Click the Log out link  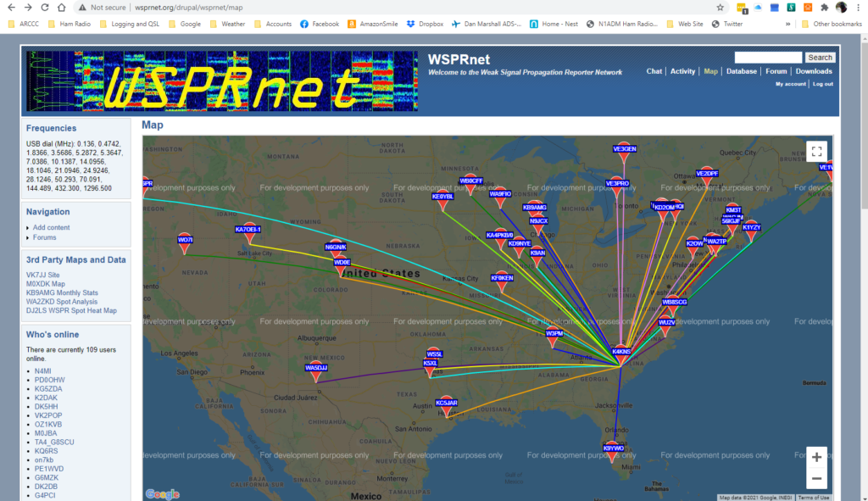pyautogui.click(x=823, y=84)
